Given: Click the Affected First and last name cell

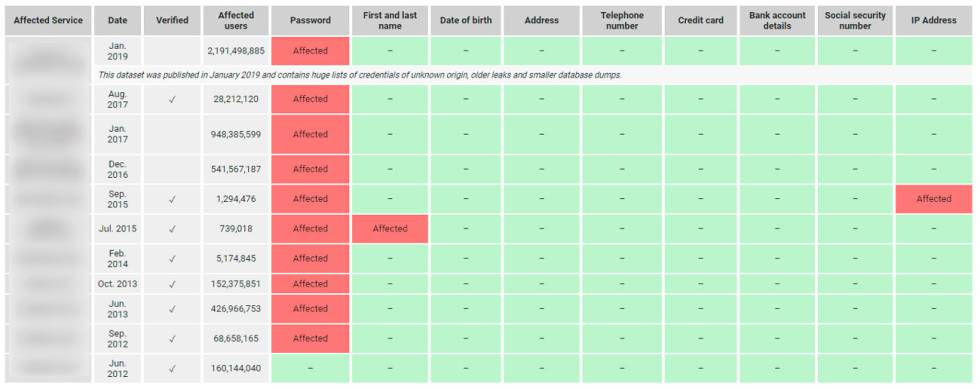Looking at the screenshot, I should click(390, 229).
